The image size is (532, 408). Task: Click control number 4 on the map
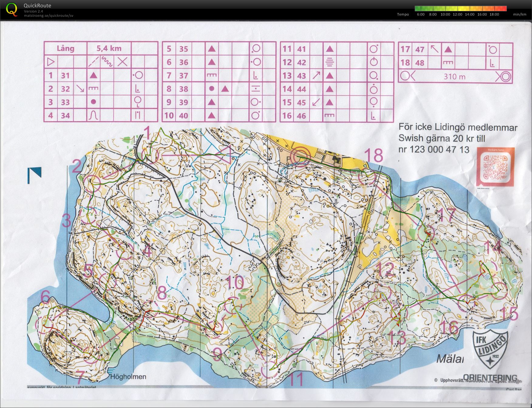point(148,252)
